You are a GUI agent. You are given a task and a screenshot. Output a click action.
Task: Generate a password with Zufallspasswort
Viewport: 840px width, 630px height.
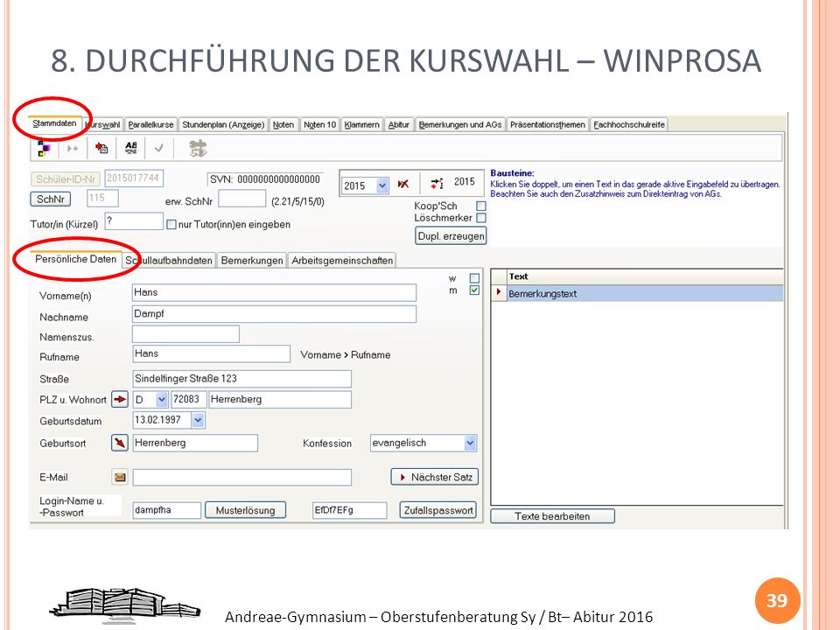[438, 510]
